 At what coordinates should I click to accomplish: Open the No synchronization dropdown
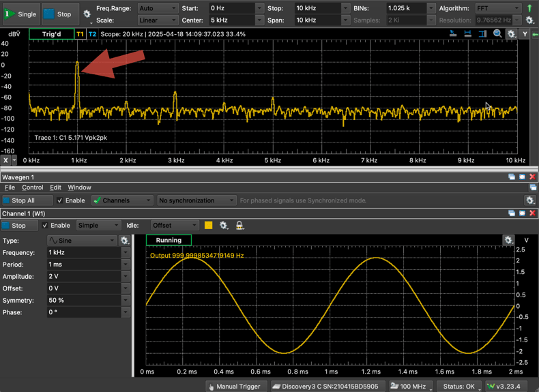(196, 200)
